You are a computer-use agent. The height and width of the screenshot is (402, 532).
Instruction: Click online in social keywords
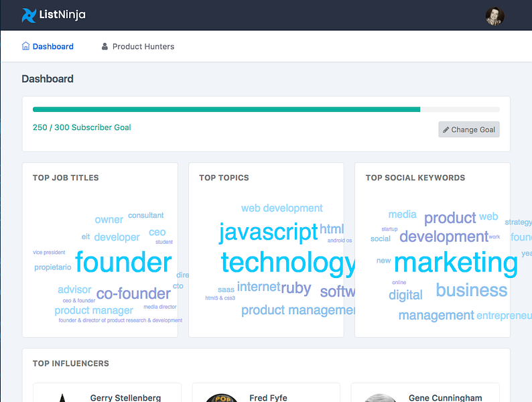399,282
